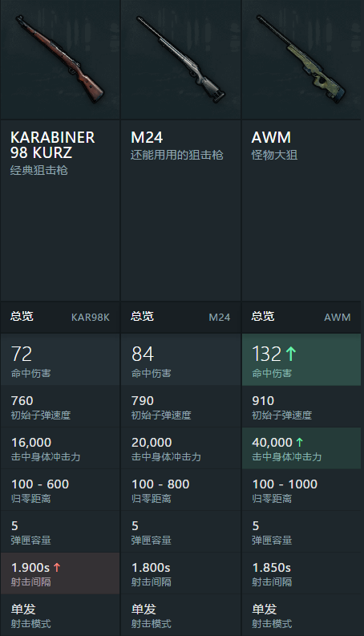364x636 pixels.
Task: Click M24 firing mode 单发
Action: (x=144, y=609)
